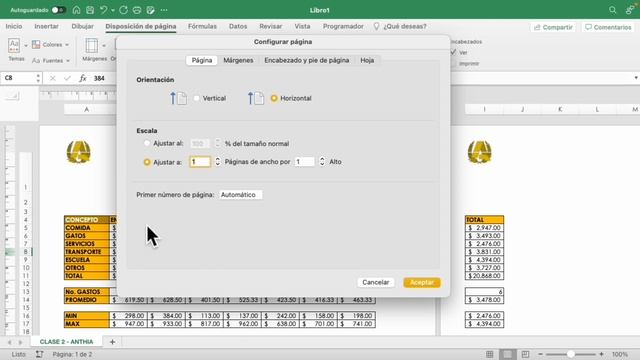Click the Comentarios button
This screenshot has width=640, height=360.
tap(608, 27)
